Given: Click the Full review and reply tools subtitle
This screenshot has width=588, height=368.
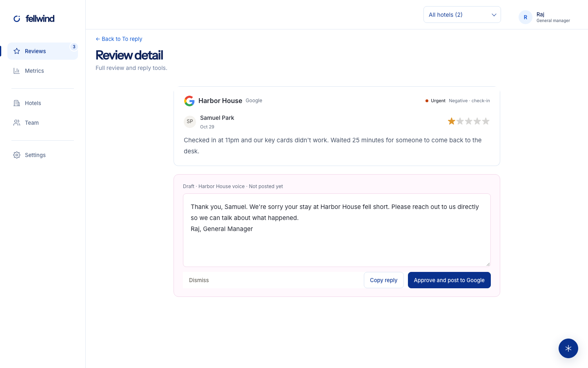Looking at the screenshot, I should (x=131, y=68).
